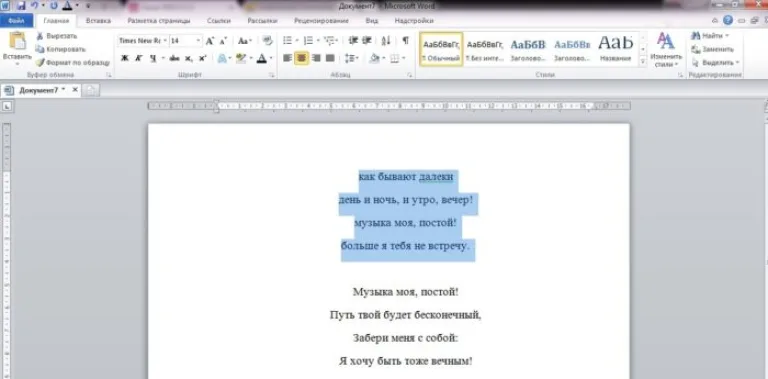The height and width of the screenshot is (379, 768).
Task: Align the selected text to the right
Action: click(316, 58)
